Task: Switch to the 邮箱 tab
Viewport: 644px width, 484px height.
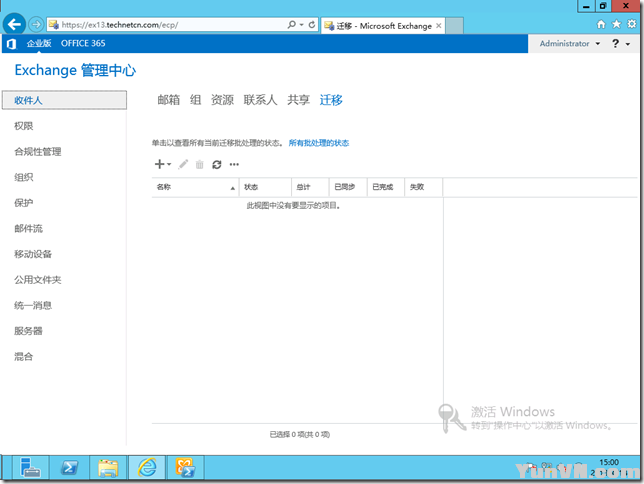Action: click(x=169, y=100)
